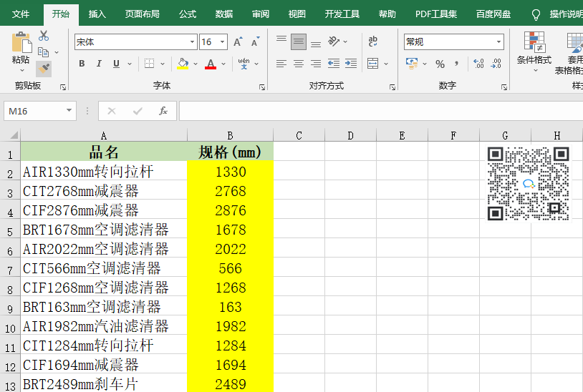Toggle align text right
The image size is (583, 392).
pyautogui.click(x=316, y=64)
